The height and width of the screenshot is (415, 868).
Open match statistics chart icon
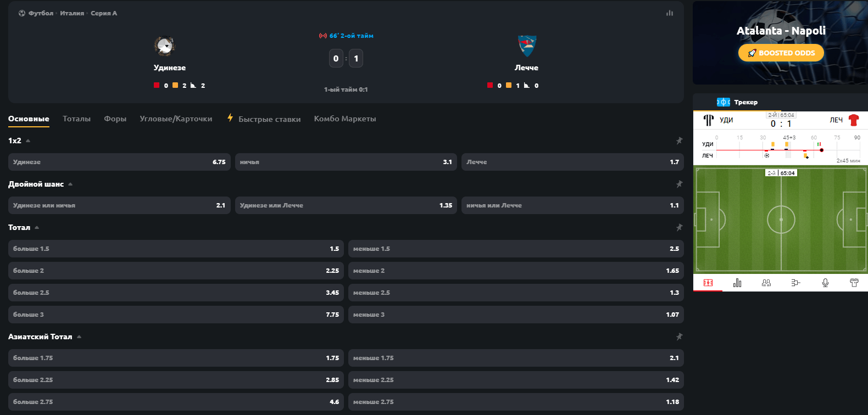click(669, 13)
